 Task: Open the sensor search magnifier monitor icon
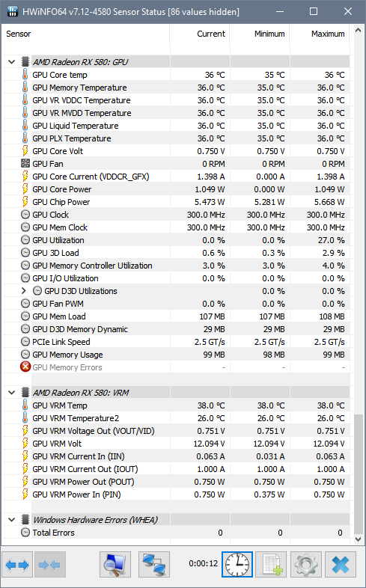tap(115, 564)
